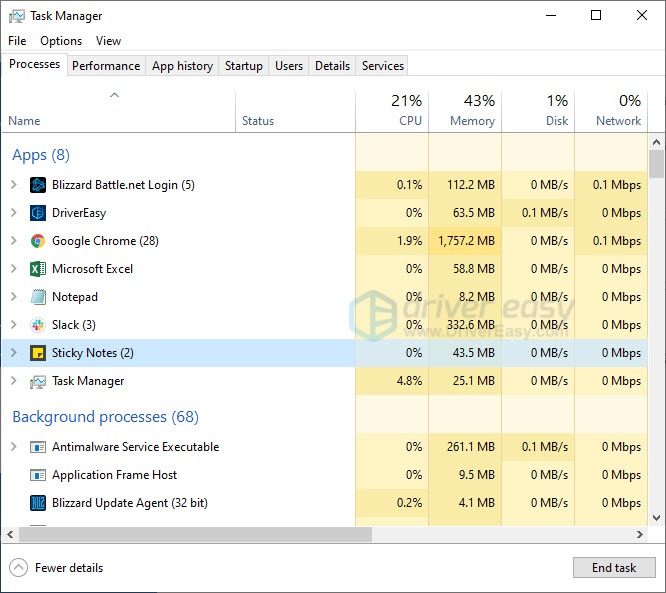Image resolution: width=666 pixels, height=593 pixels.
Task: Click the Fewer details arrow icon
Action: (18, 568)
